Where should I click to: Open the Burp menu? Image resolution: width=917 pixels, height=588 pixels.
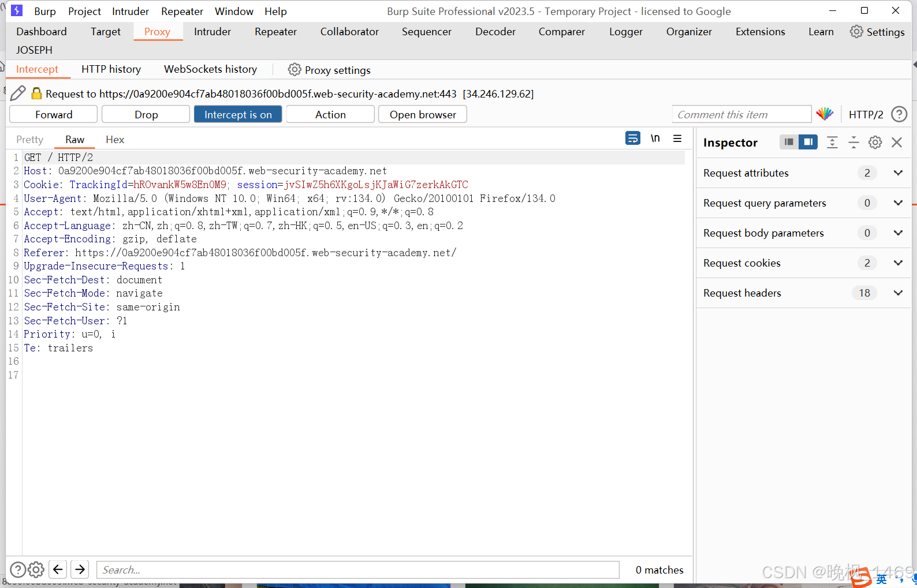tap(45, 11)
